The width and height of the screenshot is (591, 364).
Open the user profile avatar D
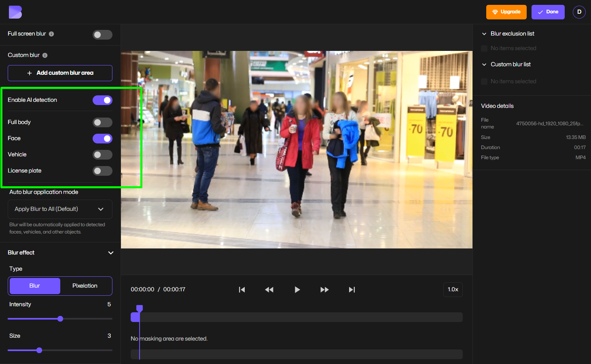tap(579, 12)
